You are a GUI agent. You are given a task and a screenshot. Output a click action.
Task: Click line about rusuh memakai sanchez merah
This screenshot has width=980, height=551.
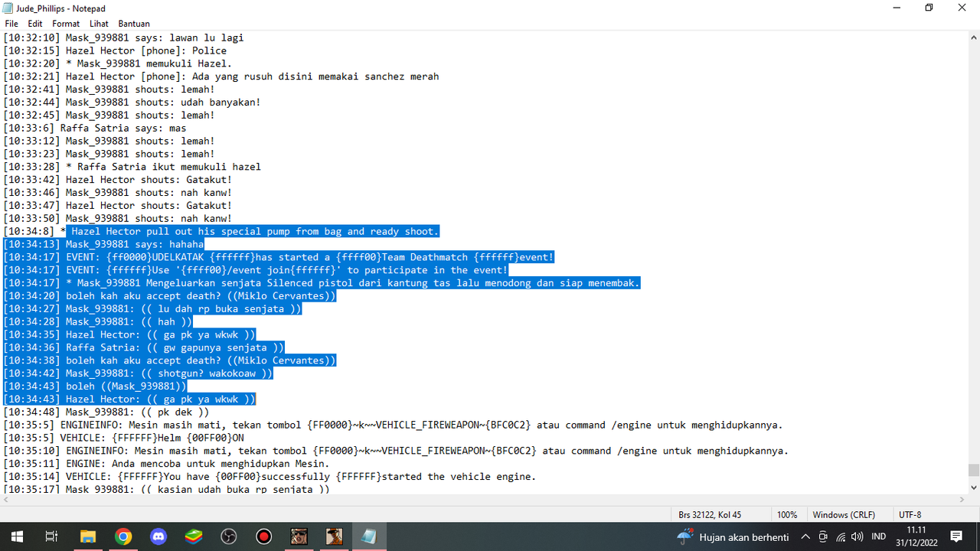220,77
